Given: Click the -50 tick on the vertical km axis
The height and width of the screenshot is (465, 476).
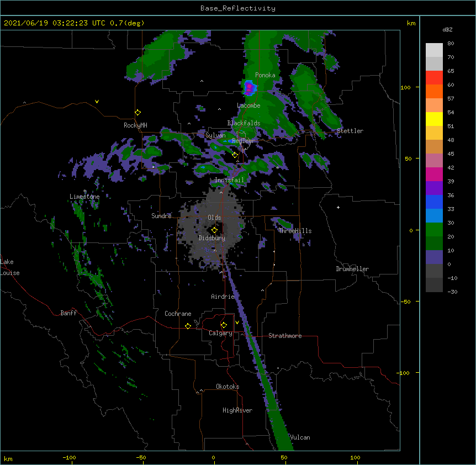Looking at the screenshot, I should (x=405, y=302).
